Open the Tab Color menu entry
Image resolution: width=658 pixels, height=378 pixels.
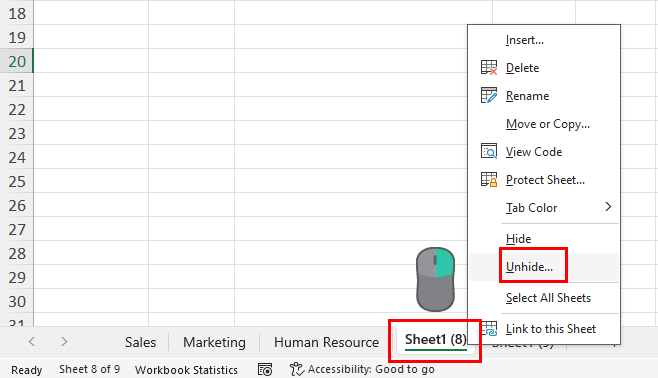pos(531,208)
